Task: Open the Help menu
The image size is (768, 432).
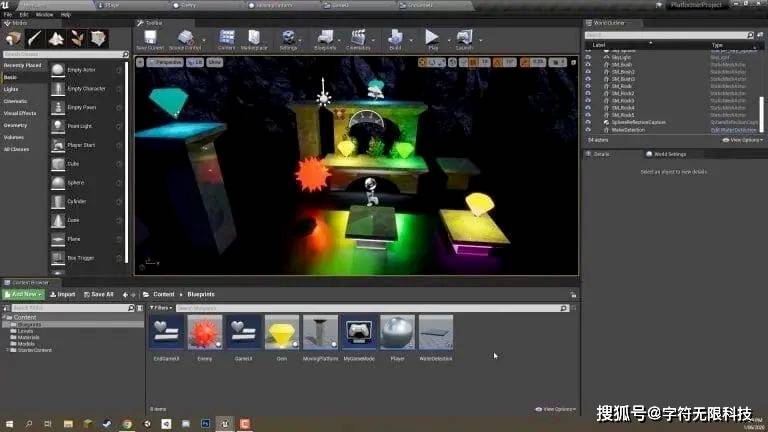Action: [66, 15]
